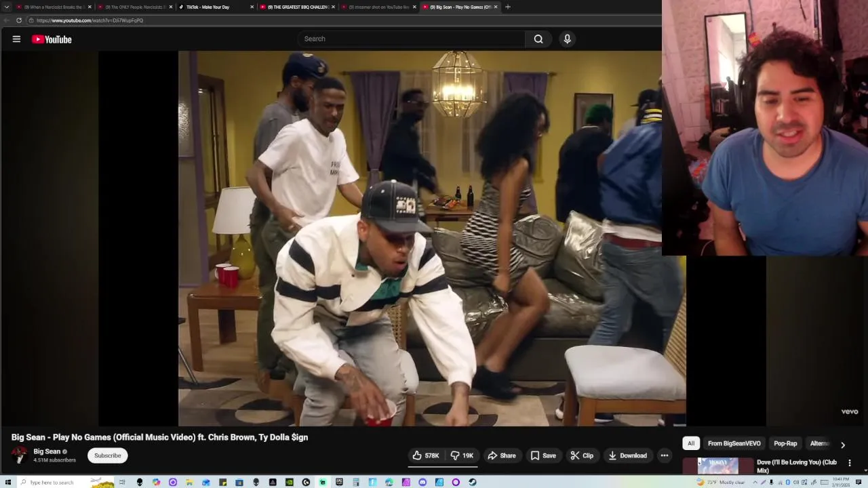Select the All filter chip
This screenshot has height=488, width=868.
tap(691, 443)
